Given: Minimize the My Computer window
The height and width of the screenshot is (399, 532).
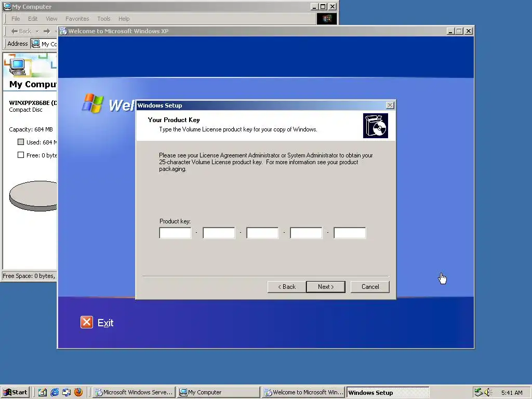Looking at the screenshot, I should coord(314,6).
